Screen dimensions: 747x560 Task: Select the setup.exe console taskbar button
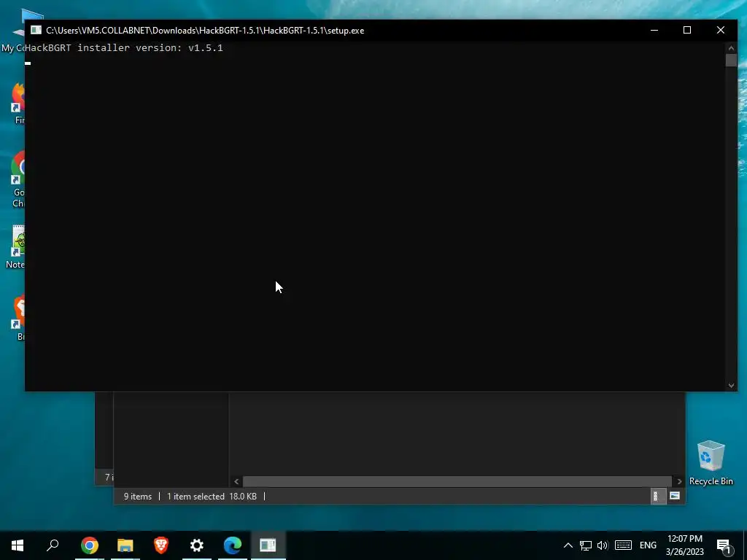pyautogui.click(x=268, y=545)
